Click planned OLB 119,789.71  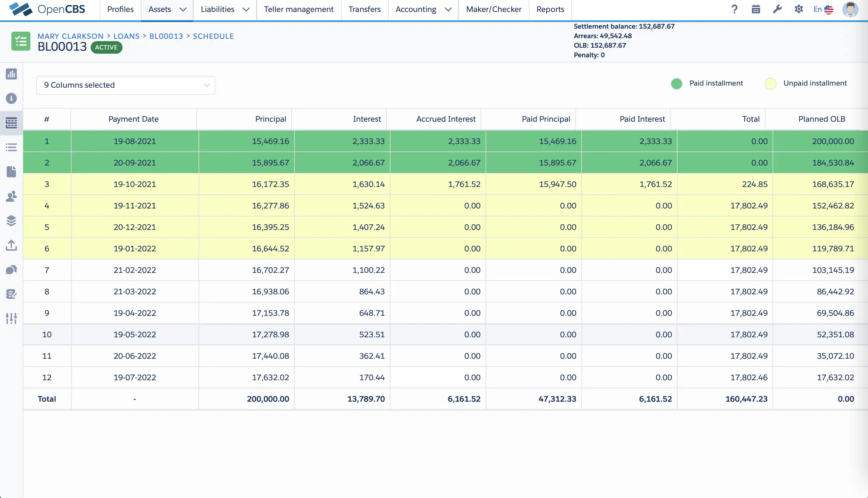[833, 249]
